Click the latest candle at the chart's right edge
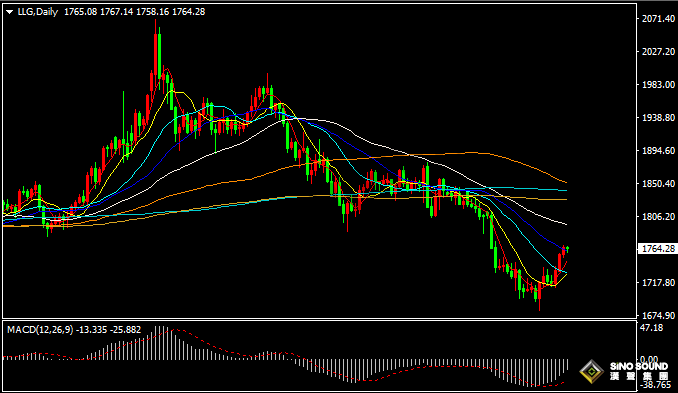 pos(567,249)
